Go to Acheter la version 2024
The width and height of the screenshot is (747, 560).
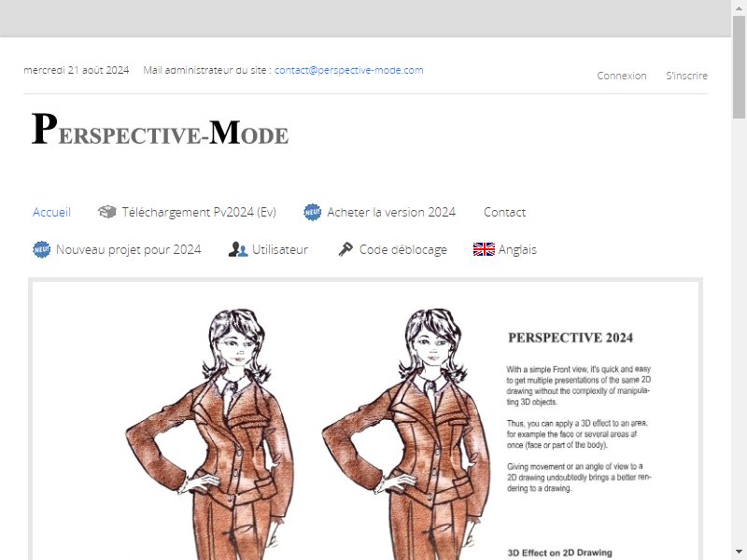[x=391, y=212]
